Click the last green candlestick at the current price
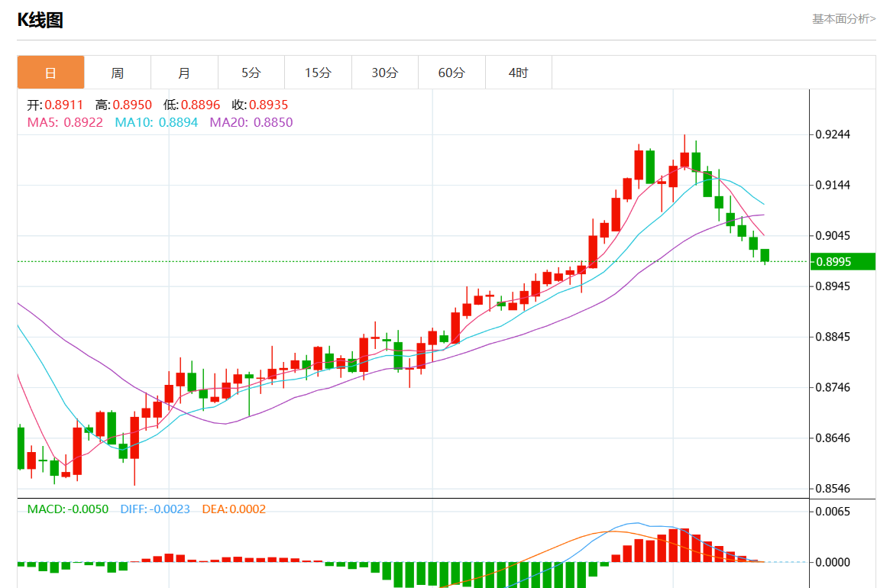 coord(765,255)
